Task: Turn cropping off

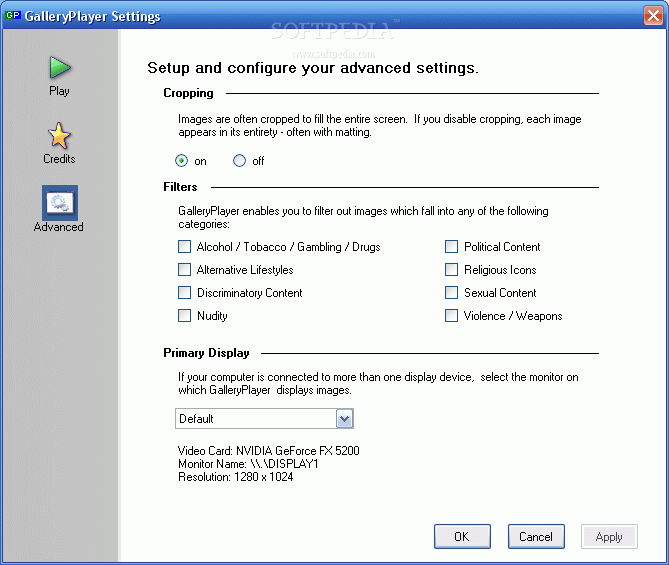Action: 239,161
